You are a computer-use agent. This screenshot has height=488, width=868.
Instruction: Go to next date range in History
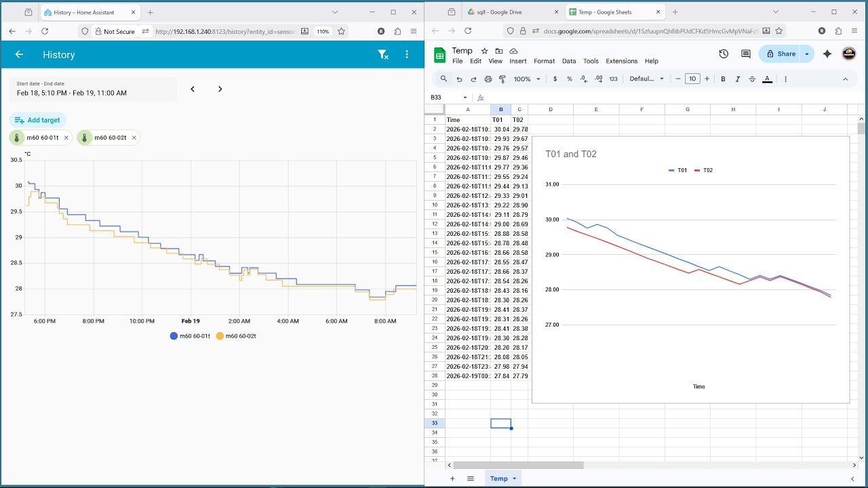[x=220, y=89]
